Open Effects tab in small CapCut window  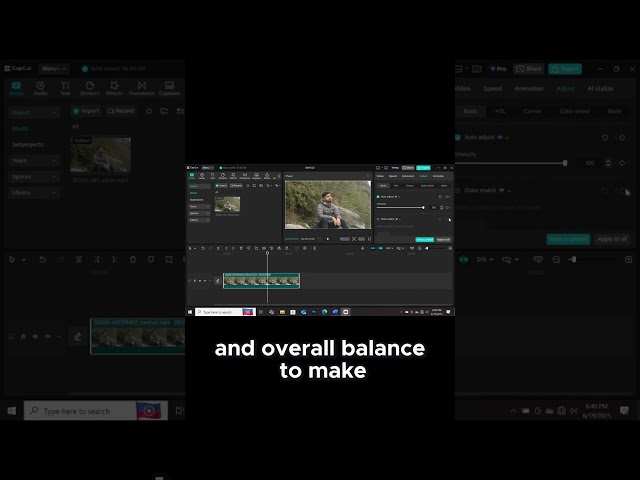coord(233,176)
